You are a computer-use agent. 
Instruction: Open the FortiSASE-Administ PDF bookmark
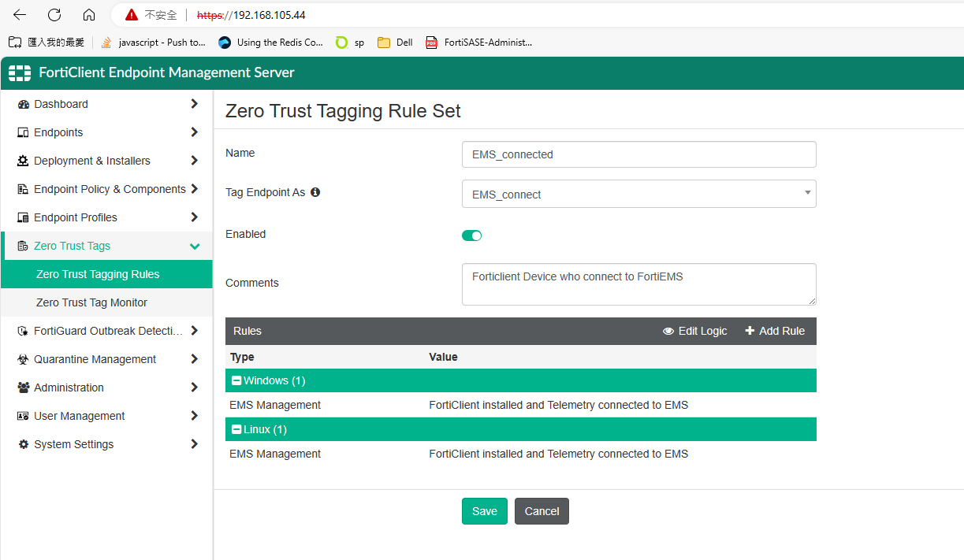point(478,43)
